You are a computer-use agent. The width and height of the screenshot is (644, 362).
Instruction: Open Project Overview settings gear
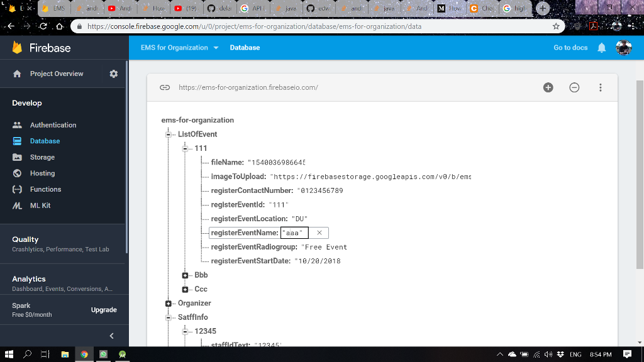pos(114,74)
